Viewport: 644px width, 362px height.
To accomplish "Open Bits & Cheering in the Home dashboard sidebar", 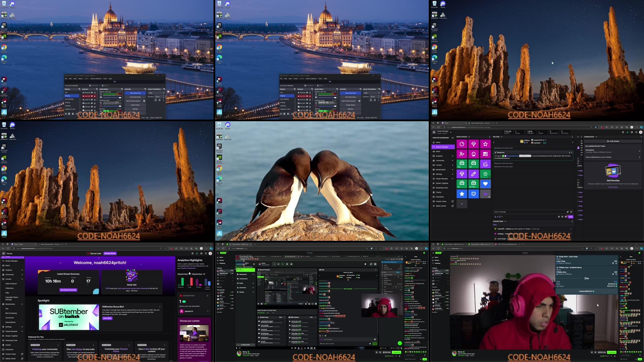I will coord(11,313).
